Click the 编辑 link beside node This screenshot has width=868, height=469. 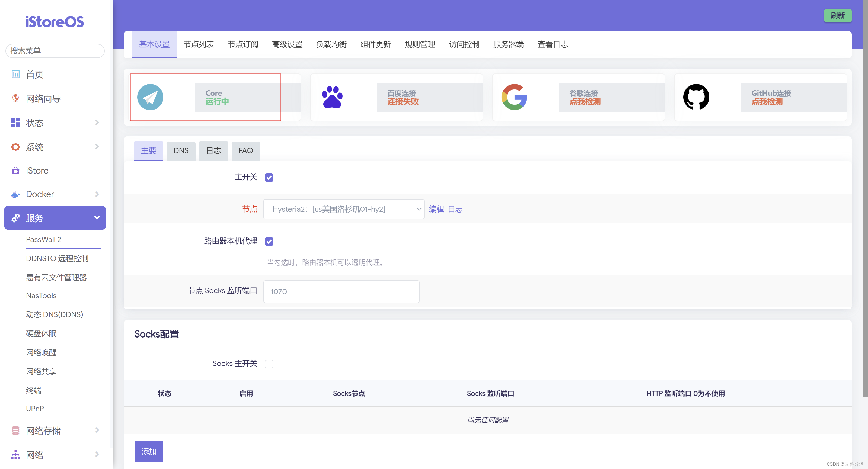pyautogui.click(x=436, y=209)
